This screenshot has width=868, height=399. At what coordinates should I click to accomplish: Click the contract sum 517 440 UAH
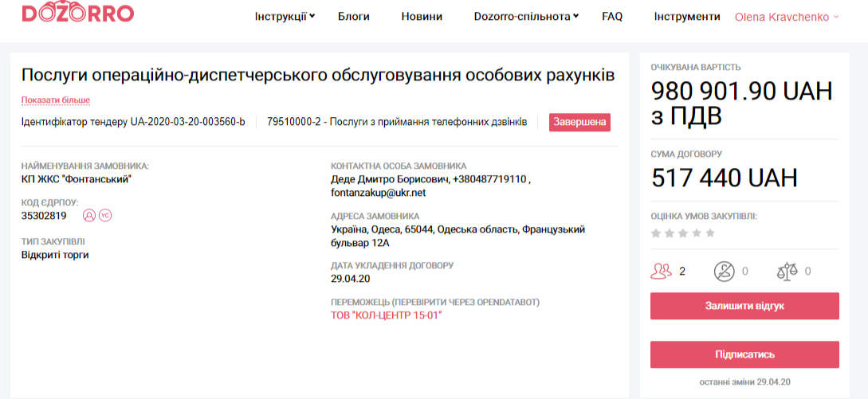coord(724,178)
